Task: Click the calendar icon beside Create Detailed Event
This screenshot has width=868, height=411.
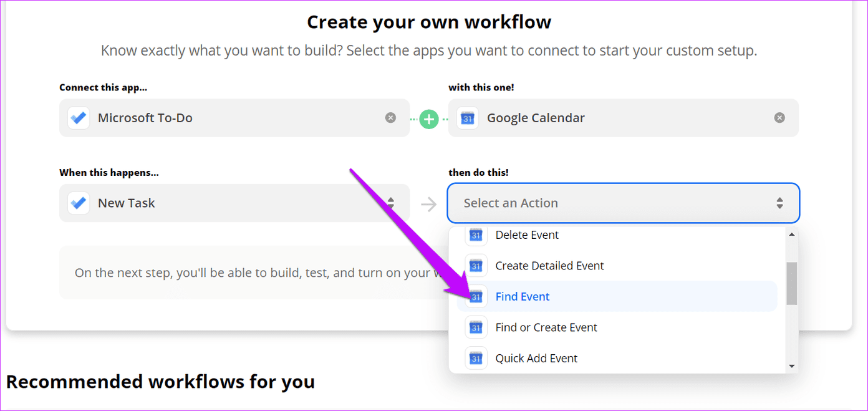Action: [476, 266]
